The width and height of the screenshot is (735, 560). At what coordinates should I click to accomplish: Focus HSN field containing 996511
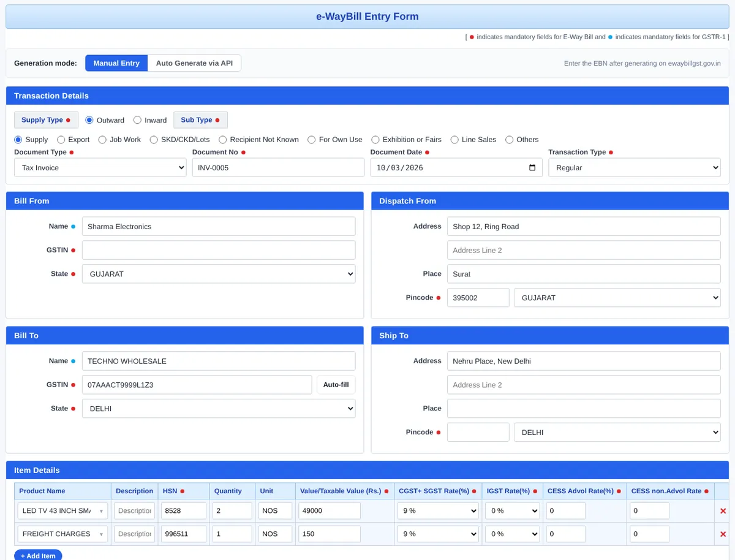coord(184,534)
